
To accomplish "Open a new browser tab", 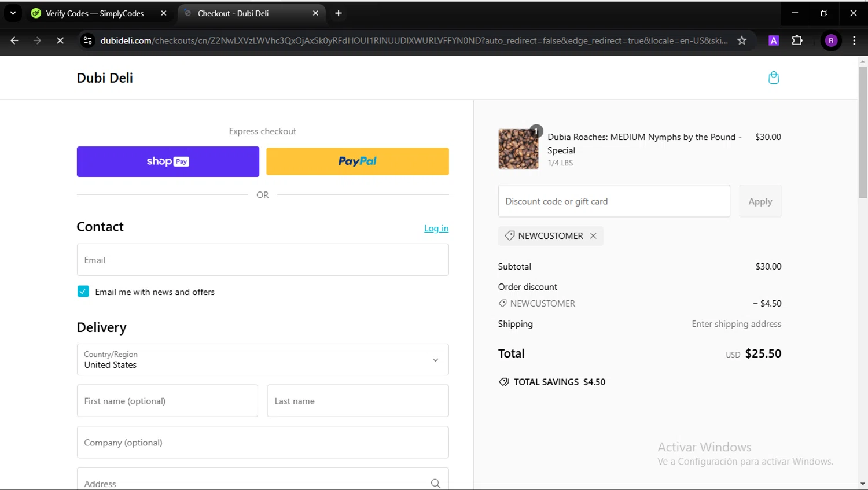I will pyautogui.click(x=339, y=13).
